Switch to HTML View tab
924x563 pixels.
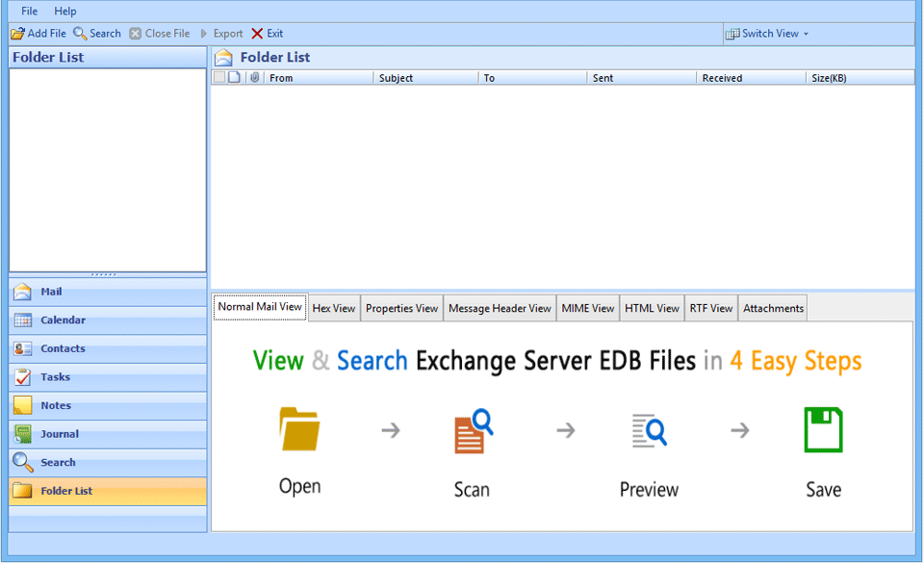coord(652,308)
